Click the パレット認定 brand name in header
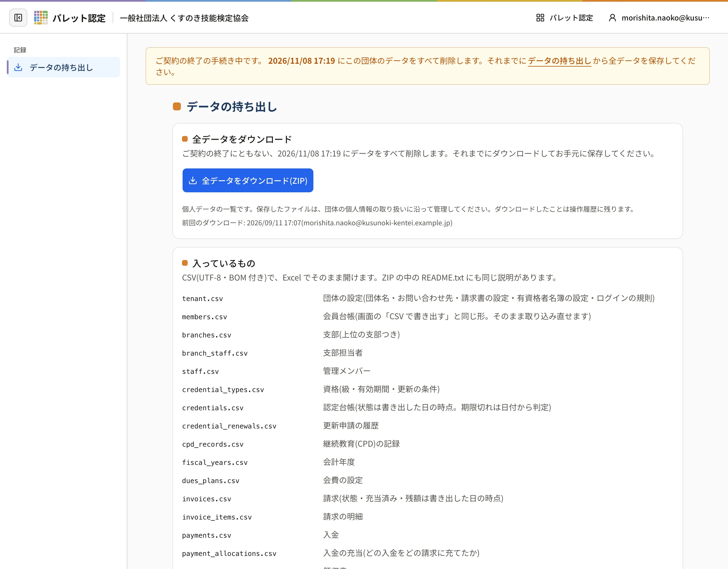This screenshot has width=728, height=569. [79, 18]
